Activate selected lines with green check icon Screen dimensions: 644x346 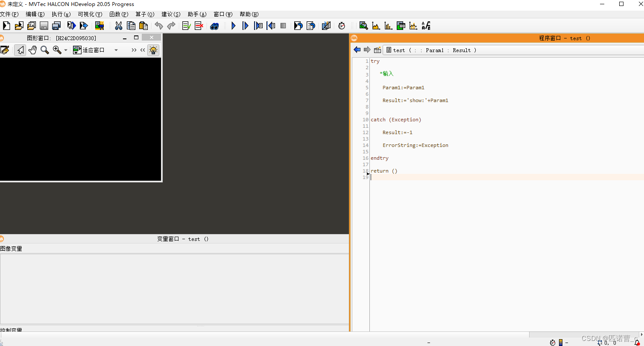187,26
